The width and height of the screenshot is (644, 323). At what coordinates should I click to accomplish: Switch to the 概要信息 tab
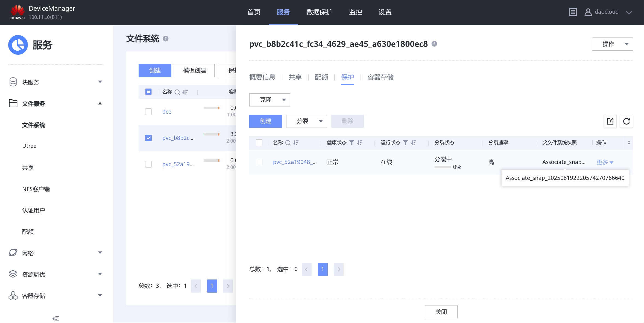pos(262,77)
